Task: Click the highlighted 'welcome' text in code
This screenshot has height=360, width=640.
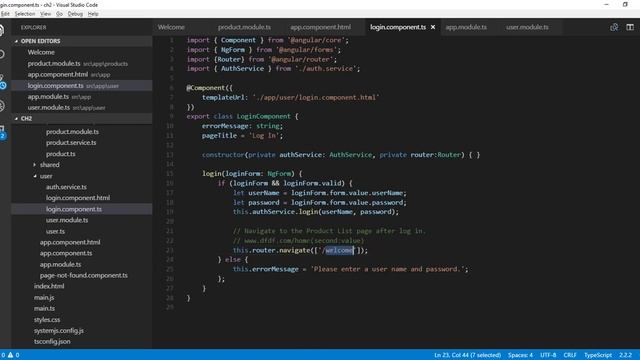Action: pos(339,250)
